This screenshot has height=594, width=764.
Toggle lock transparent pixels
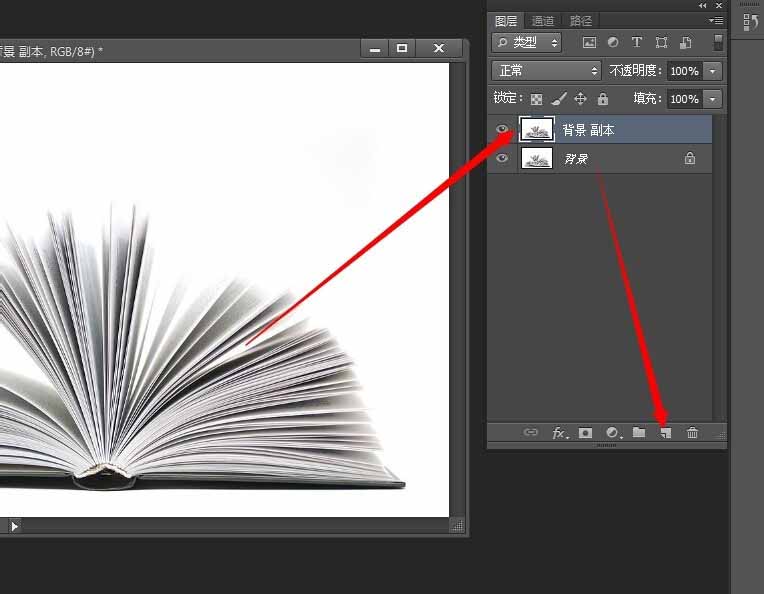[537, 99]
